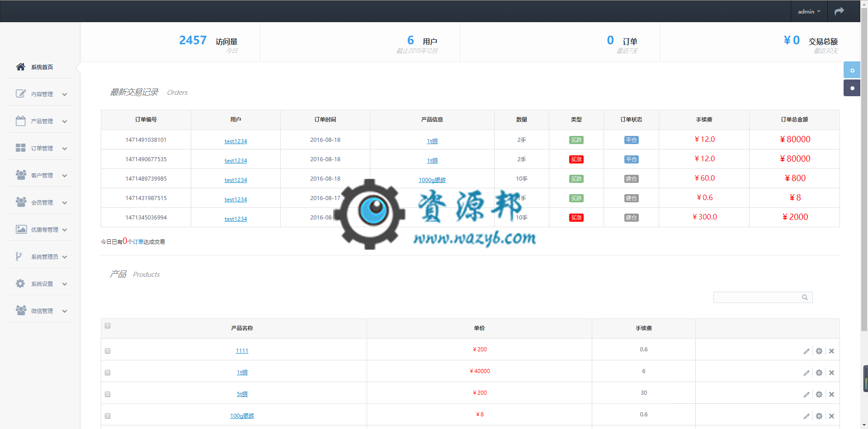Image resolution: width=868 pixels, height=429 pixels.
Task: Select 系统首页 menu item
Action: [x=42, y=67]
